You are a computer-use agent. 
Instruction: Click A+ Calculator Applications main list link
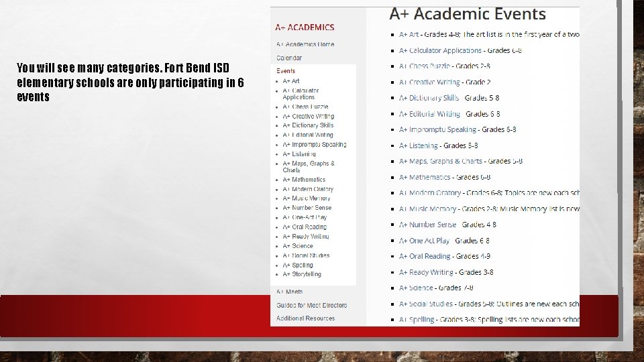[440, 50]
